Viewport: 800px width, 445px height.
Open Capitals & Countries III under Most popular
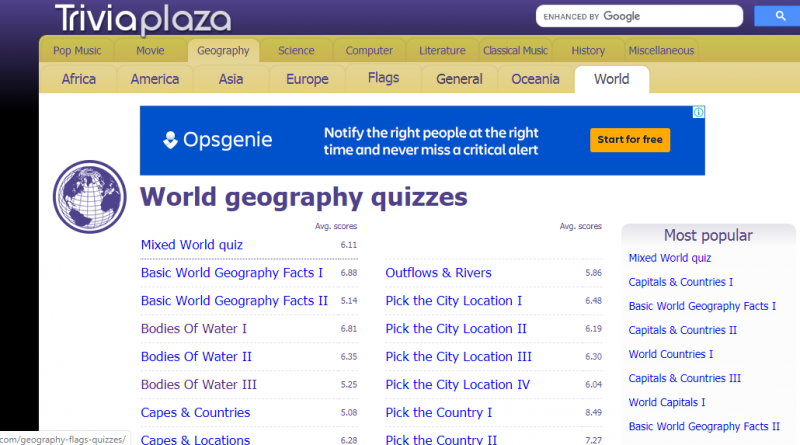[685, 378]
